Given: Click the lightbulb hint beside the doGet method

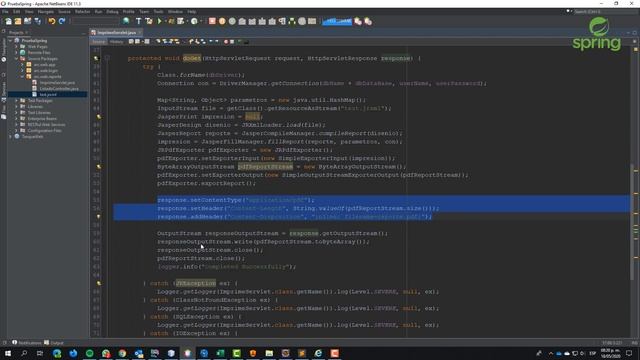Looking at the screenshot, I should pos(96,58).
